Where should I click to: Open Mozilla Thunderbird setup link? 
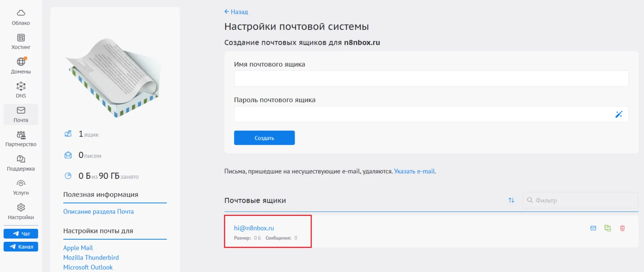[x=91, y=257]
